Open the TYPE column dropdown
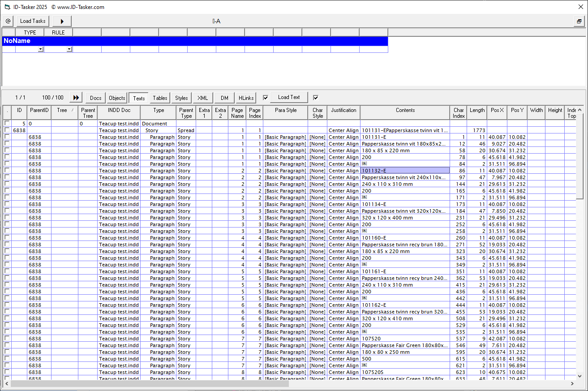This screenshot has width=588, height=391. (x=41, y=48)
